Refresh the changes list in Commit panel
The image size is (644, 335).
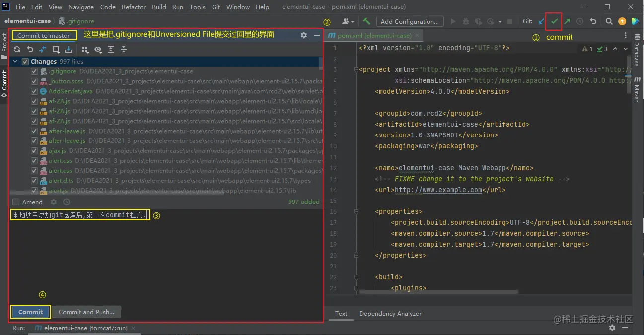click(17, 49)
